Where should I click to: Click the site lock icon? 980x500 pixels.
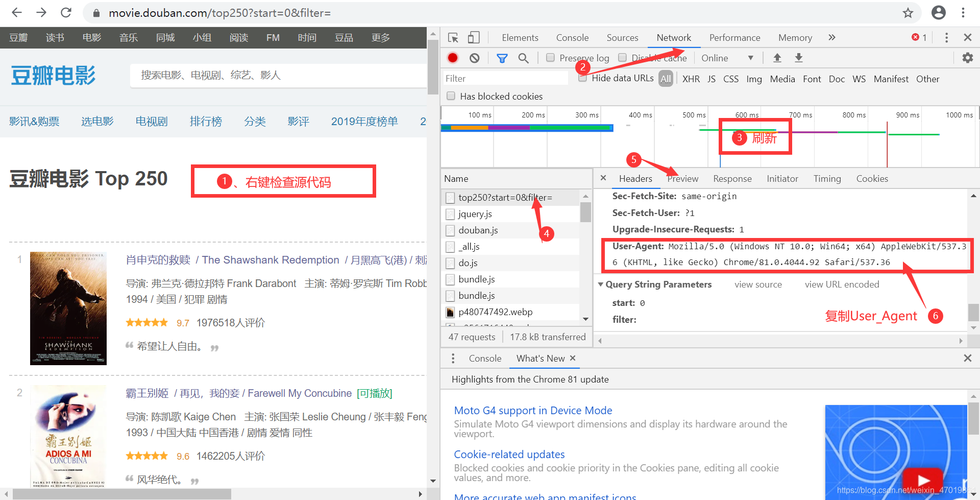(96, 13)
